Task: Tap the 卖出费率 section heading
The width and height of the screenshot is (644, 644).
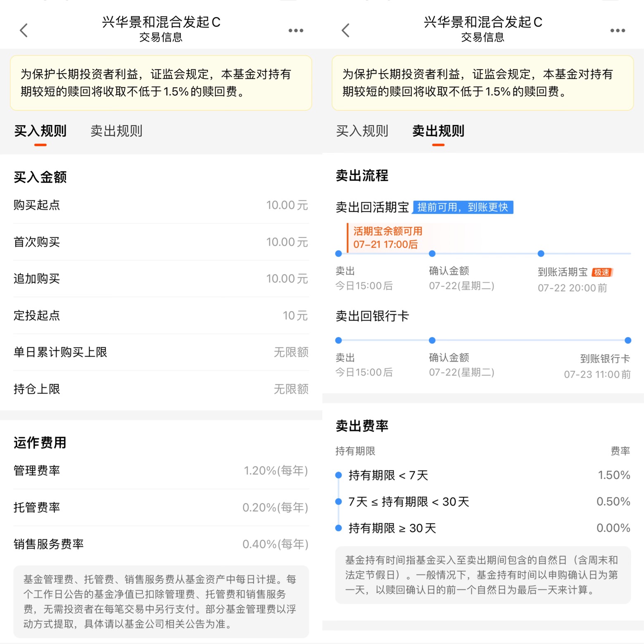Action: coord(362,426)
